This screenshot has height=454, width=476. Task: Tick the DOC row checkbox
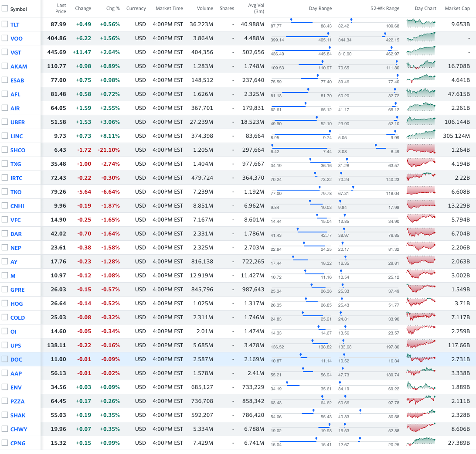point(4,359)
